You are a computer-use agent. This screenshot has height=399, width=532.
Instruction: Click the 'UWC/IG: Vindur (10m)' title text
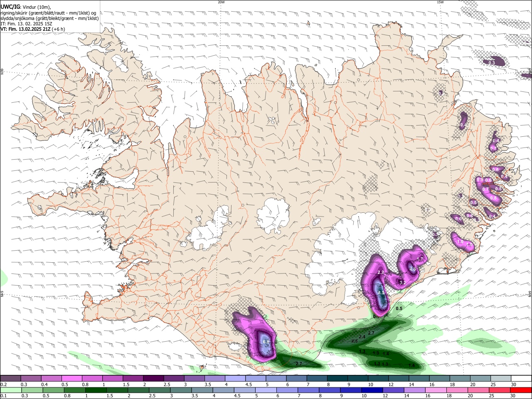(25, 7)
